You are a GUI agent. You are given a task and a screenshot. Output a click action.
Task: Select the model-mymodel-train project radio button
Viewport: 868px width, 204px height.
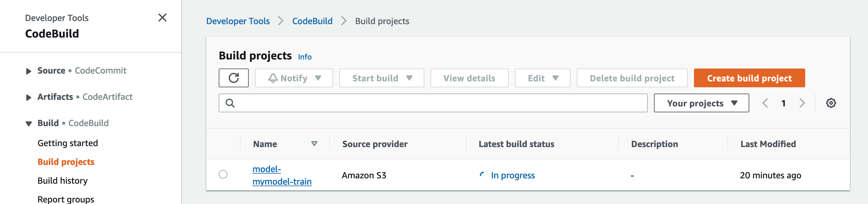223,174
